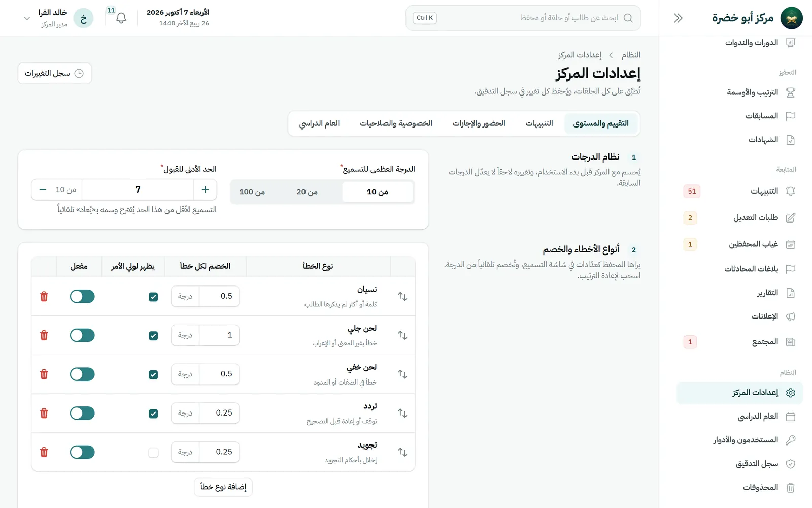Edit the deduction value for لحن جلي
This screenshot has height=508, width=812.
coord(219,335)
